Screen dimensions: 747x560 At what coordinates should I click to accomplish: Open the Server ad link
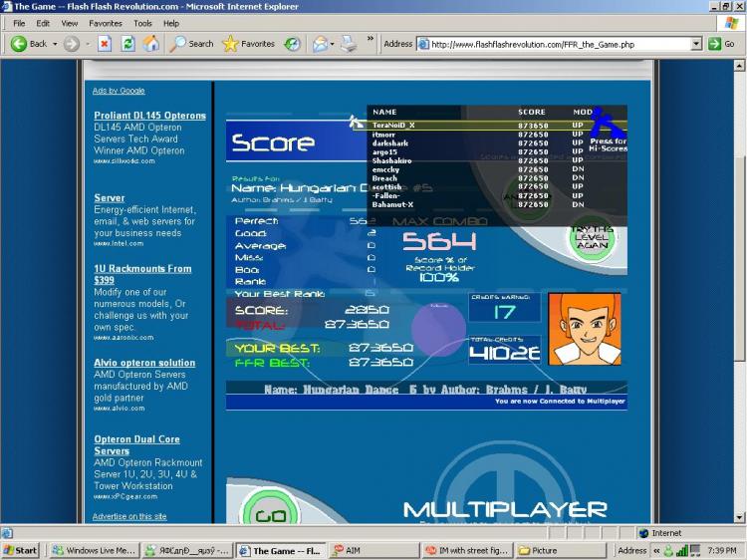click(x=110, y=197)
